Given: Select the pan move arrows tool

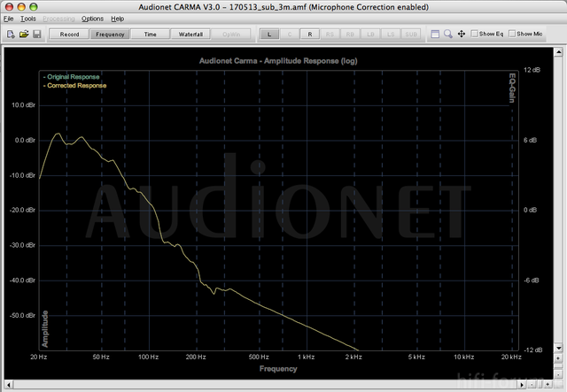Looking at the screenshot, I should (462, 35).
